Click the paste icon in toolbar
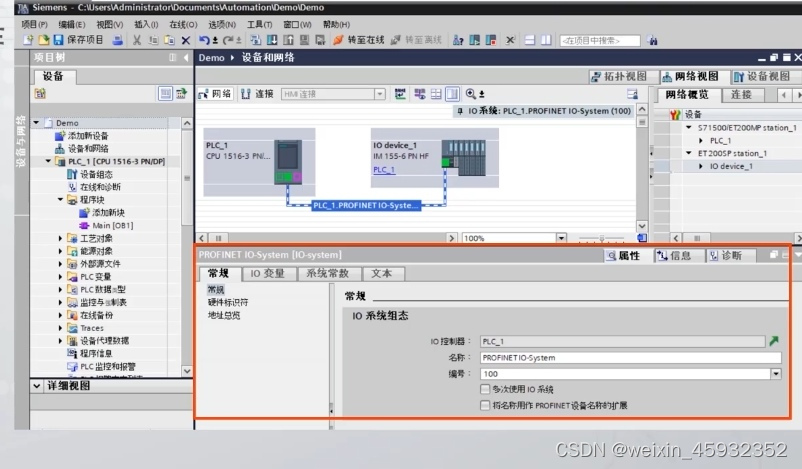The height and width of the screenshot is (469, 802). coord(169,40)
